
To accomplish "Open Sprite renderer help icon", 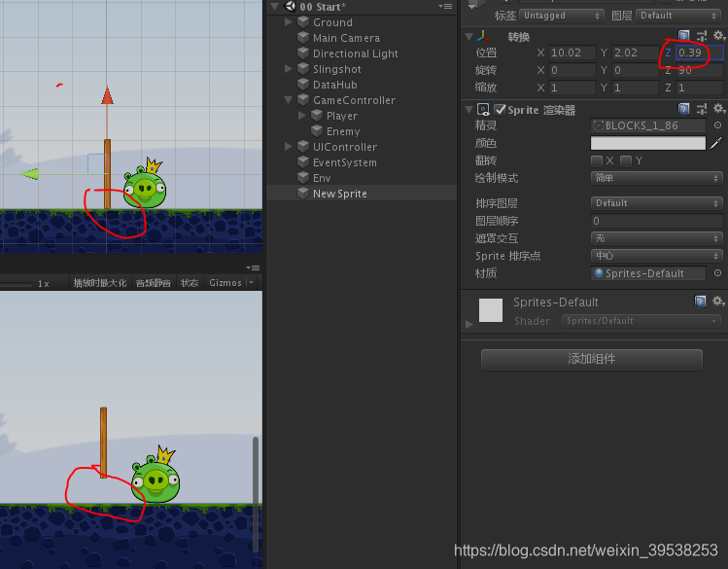I will [683, 109].
